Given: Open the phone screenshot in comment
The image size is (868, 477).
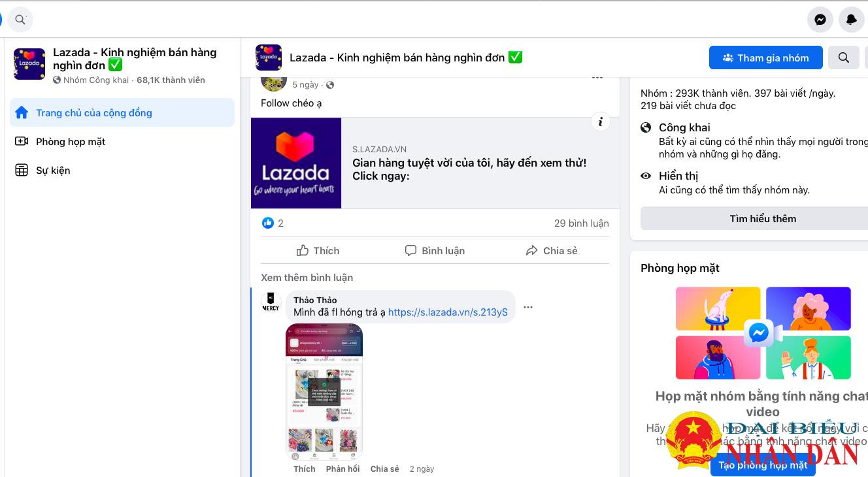Looking at the screenshot, I should [324, 392].
